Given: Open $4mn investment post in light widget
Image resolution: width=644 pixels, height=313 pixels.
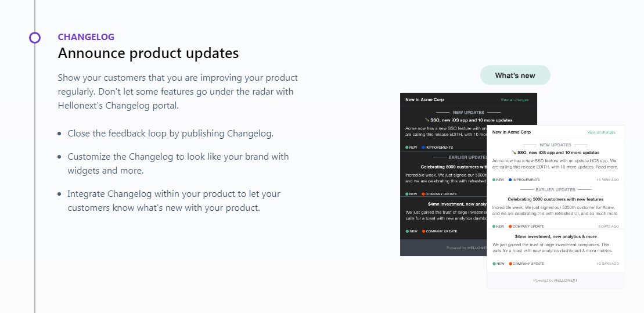Looking at the screenshot, I should (555, 237).
